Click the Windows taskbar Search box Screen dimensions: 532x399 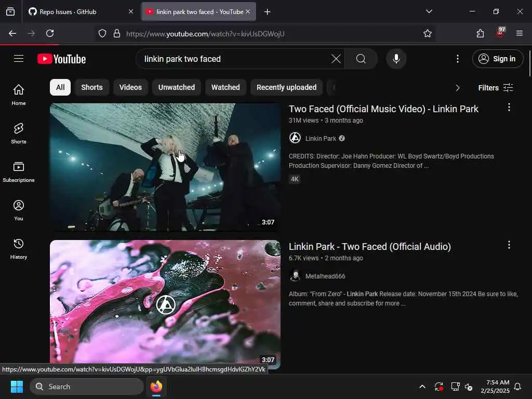[87, 387]
